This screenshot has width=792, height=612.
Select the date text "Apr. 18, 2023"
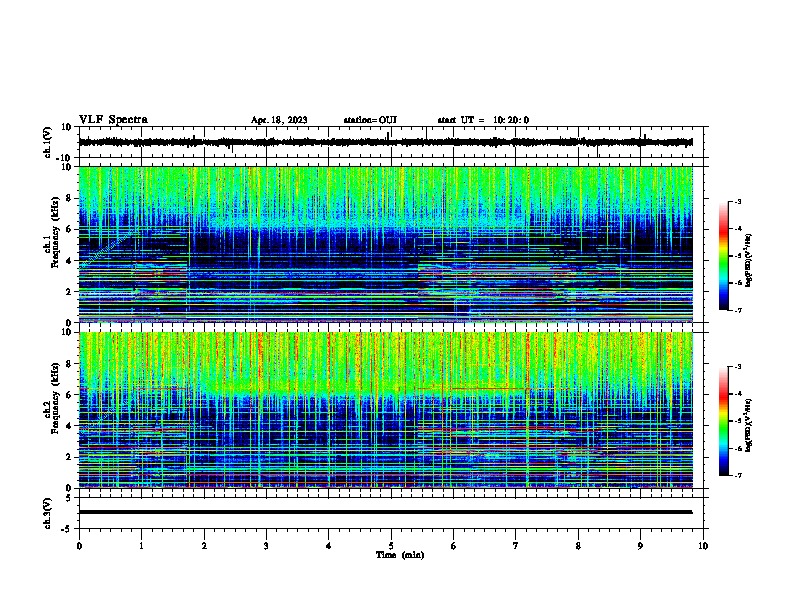[x=279, y=120]
